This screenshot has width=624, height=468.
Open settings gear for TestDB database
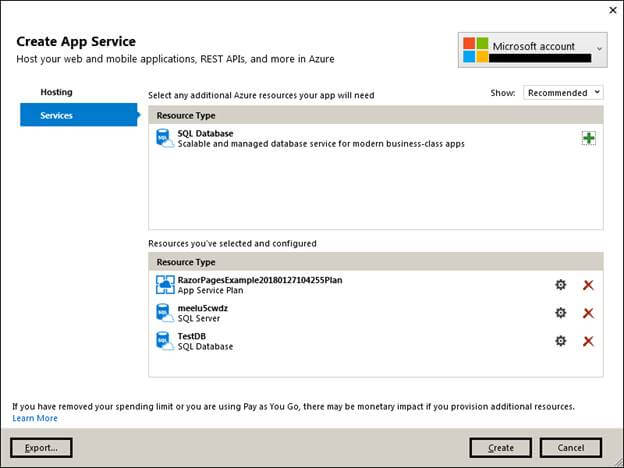click(x=561, y=341)
